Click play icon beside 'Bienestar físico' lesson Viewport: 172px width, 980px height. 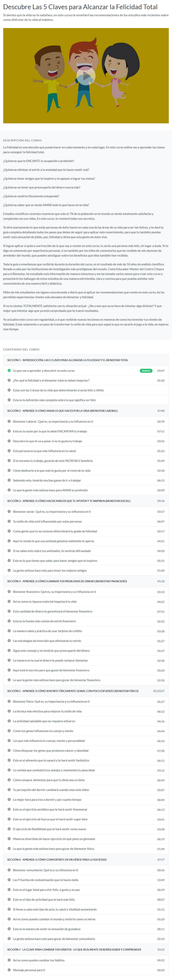9,701
